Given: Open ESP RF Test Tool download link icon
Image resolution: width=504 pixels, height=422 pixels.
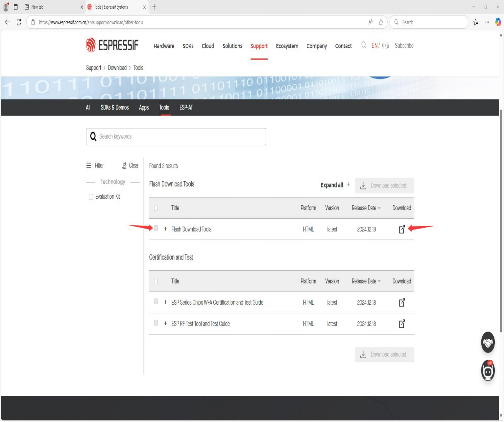Looking at the screenshot, I should 402,324.
